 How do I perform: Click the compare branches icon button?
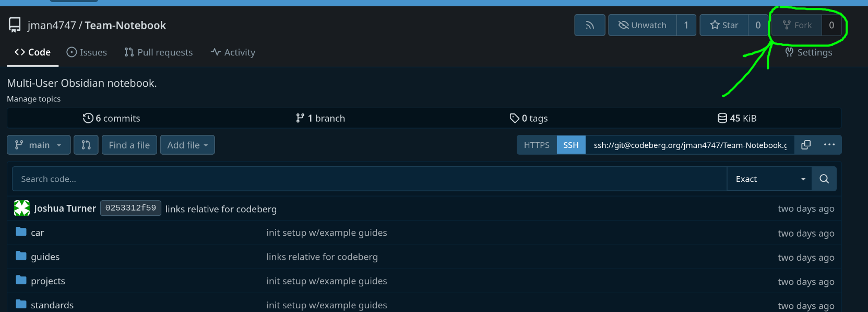(x=86, y=145)
